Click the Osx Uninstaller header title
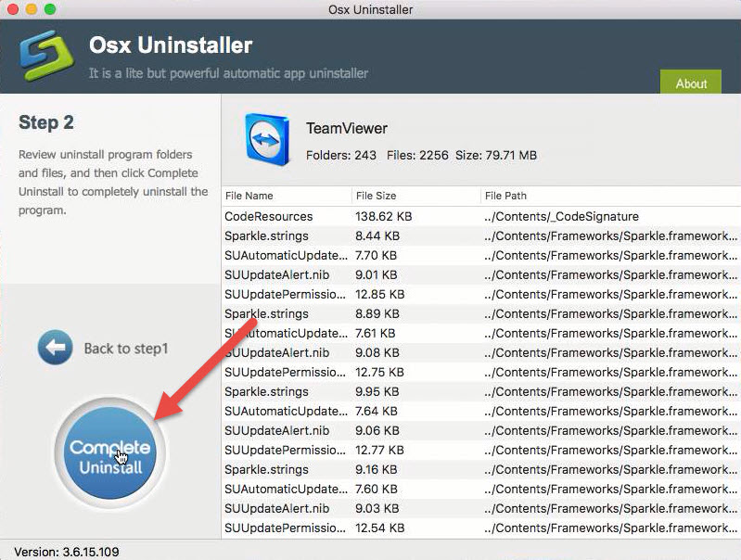This screenshot has height=560, width=741. (x=171, y=45)
